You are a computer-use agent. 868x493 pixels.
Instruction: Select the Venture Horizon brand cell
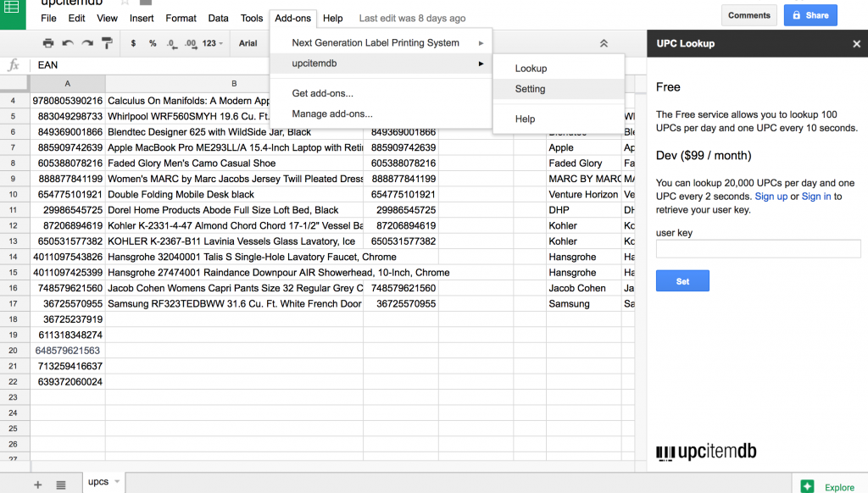583,195
